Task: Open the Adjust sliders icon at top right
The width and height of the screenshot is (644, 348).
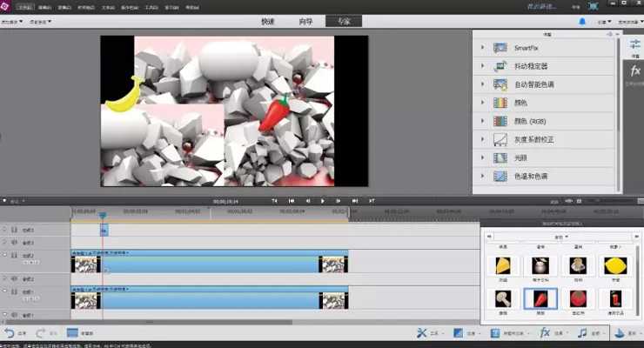Action: tap(635, 44)
